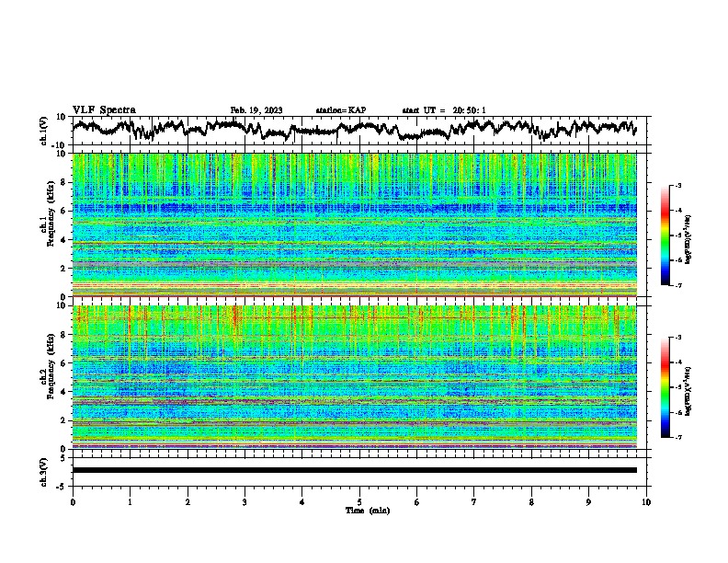
Task: Click time axis tick label "4"
Action: (x=302, y=502)
